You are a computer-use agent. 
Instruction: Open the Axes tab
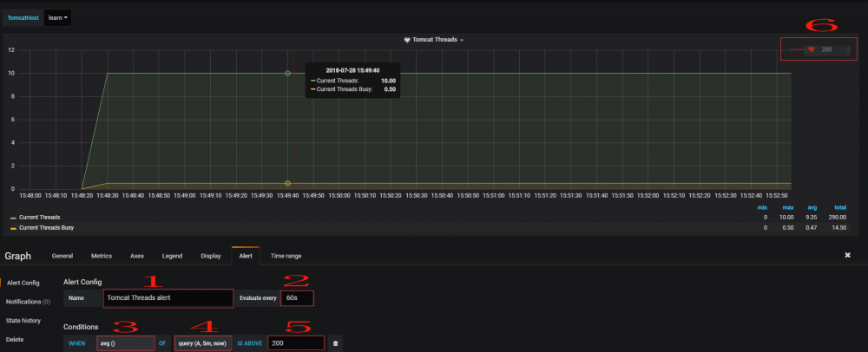click(x=137, y=256)
